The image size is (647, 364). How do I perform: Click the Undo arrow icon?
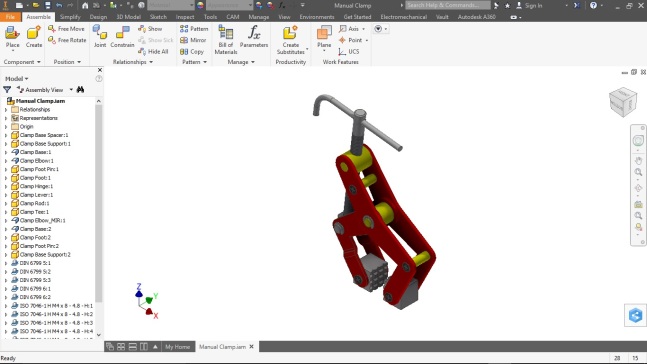click(59, 5)
